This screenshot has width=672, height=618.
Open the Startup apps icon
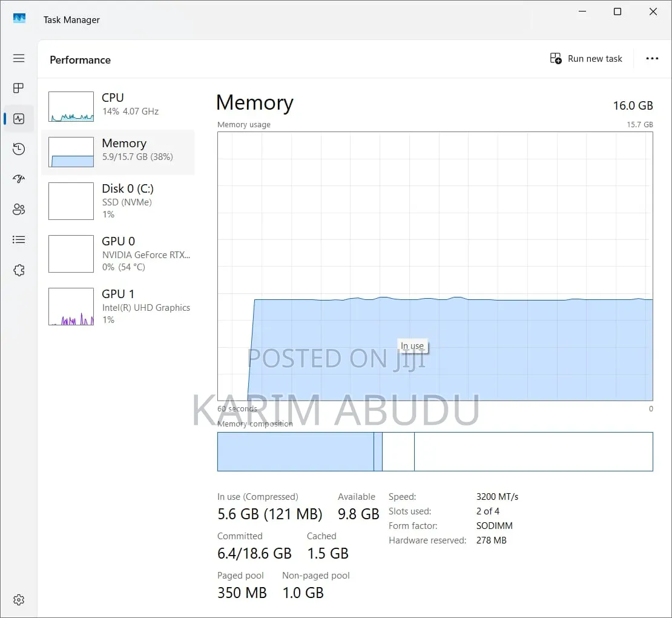(x=18, y=179)
